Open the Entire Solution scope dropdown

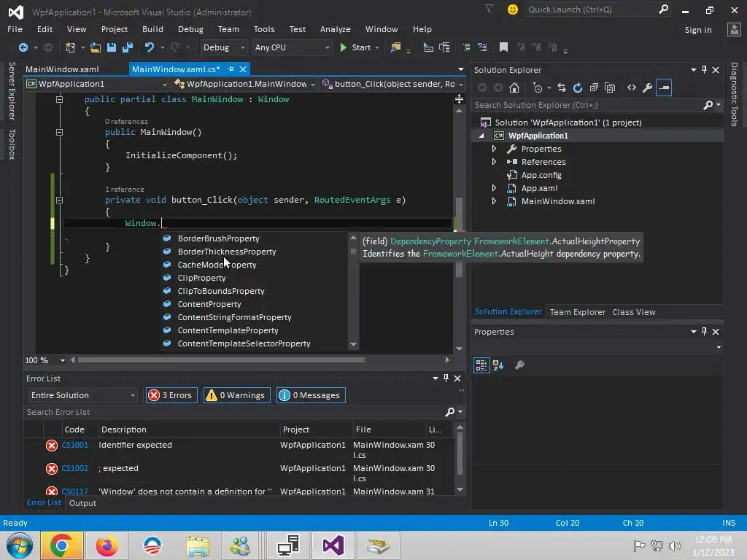click(82, 395)
